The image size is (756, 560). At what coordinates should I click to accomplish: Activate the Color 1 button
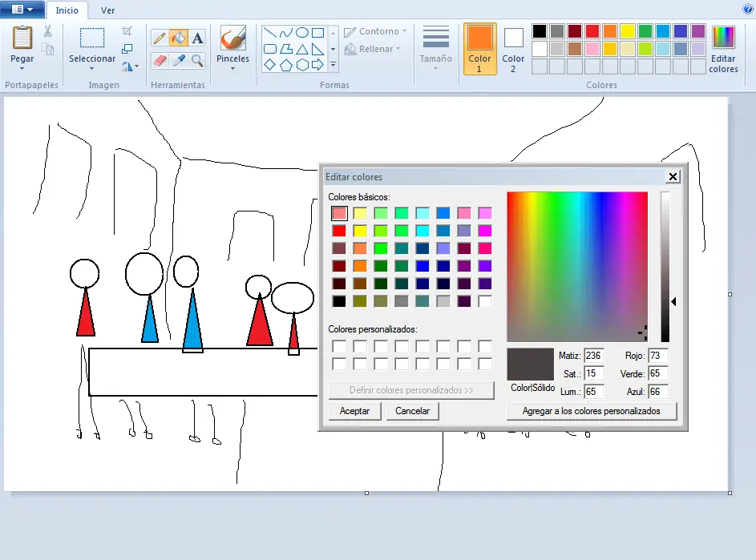pyautogui.click(x=479, y=49)
